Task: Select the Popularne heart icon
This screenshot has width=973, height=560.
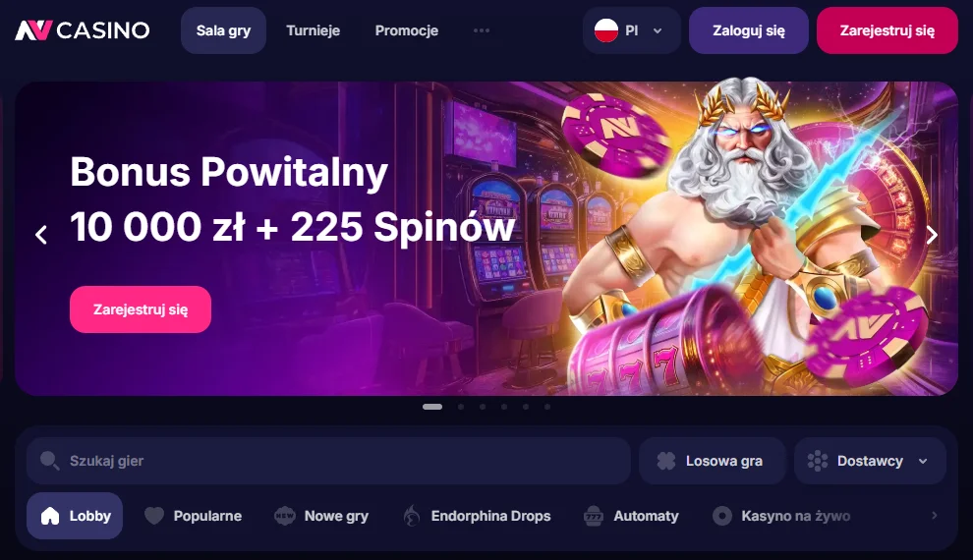Action: (x=154, y=516)
